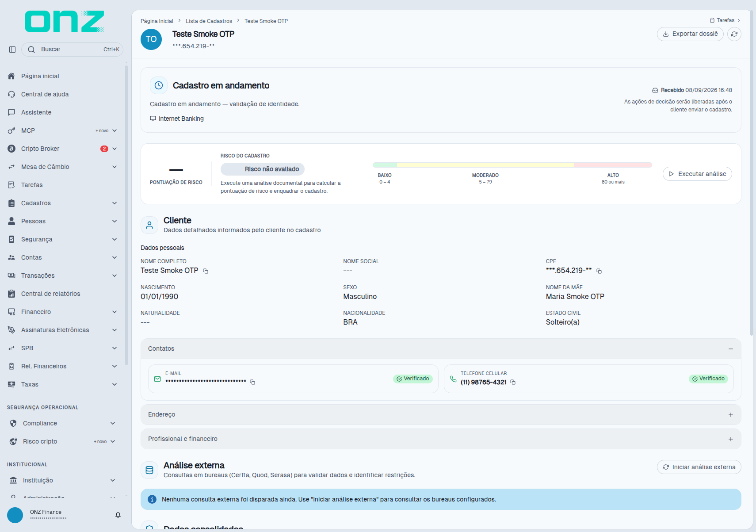756x532 pixels.
Task: Open Tarefas link at top right
Action: point(725,20)
